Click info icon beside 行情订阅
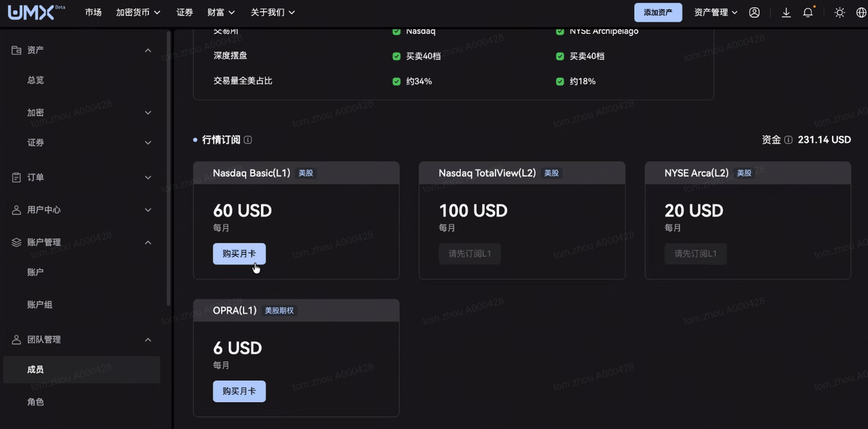 (x=248, y=140)
